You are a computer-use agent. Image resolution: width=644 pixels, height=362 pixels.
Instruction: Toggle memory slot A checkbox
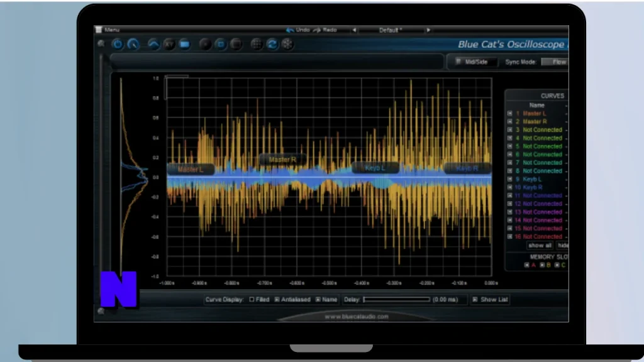point(526,265)
